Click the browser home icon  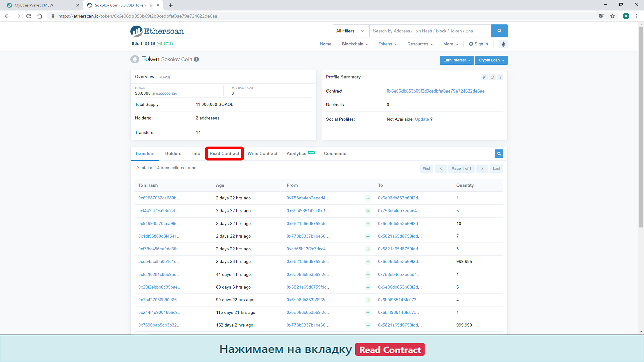[40, 16]
